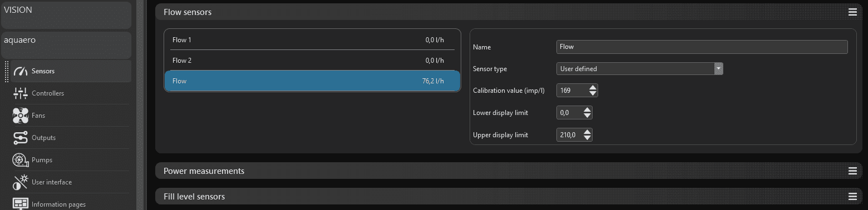The width and height of the screenshot is (868, 210).
Task: Open the Flow sensors panel menu icon
Action: click(852, 12)
